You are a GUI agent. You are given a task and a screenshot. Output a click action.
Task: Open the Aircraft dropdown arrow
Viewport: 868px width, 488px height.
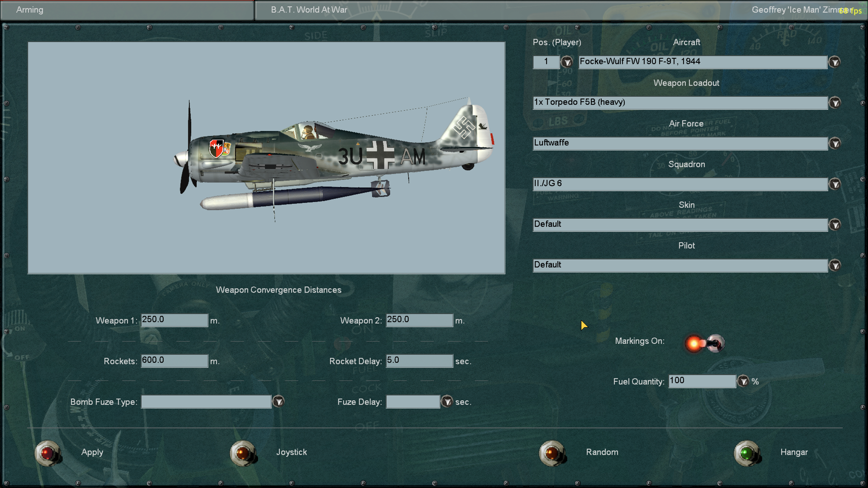coord(834,62)
